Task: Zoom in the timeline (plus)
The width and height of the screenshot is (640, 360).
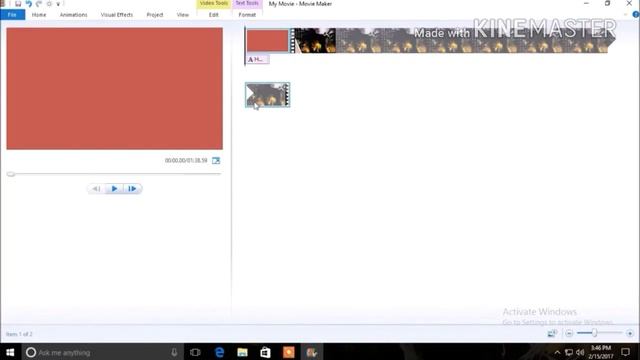Action: click(x=630, y=333)
